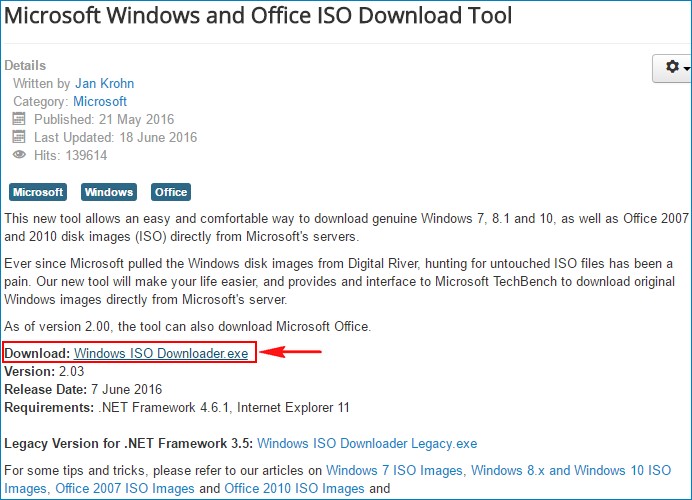Select the Windows tag badge

click(109, 192)
